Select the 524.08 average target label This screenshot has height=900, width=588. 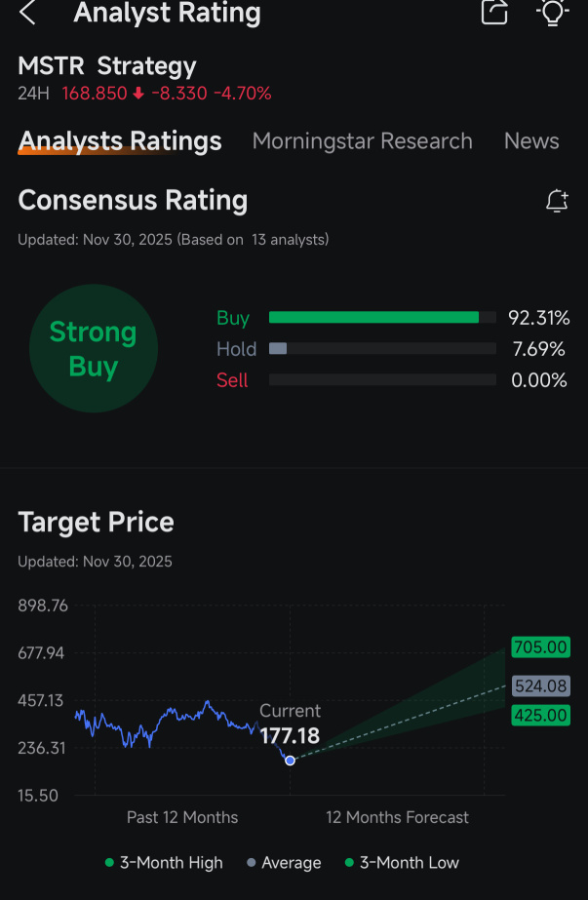[x=540, y=685]
